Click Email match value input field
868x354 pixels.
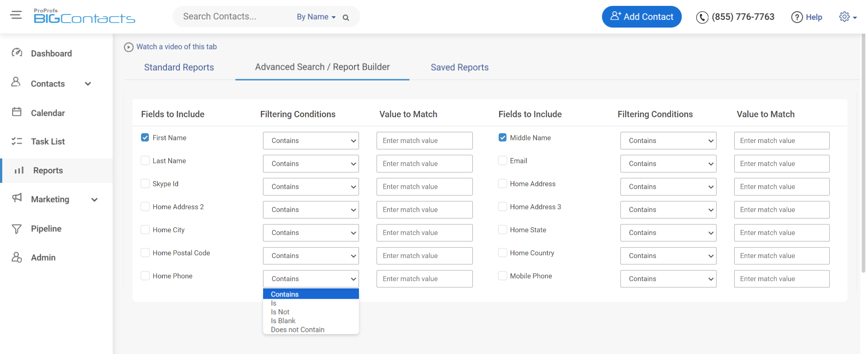tap(782, 163)
